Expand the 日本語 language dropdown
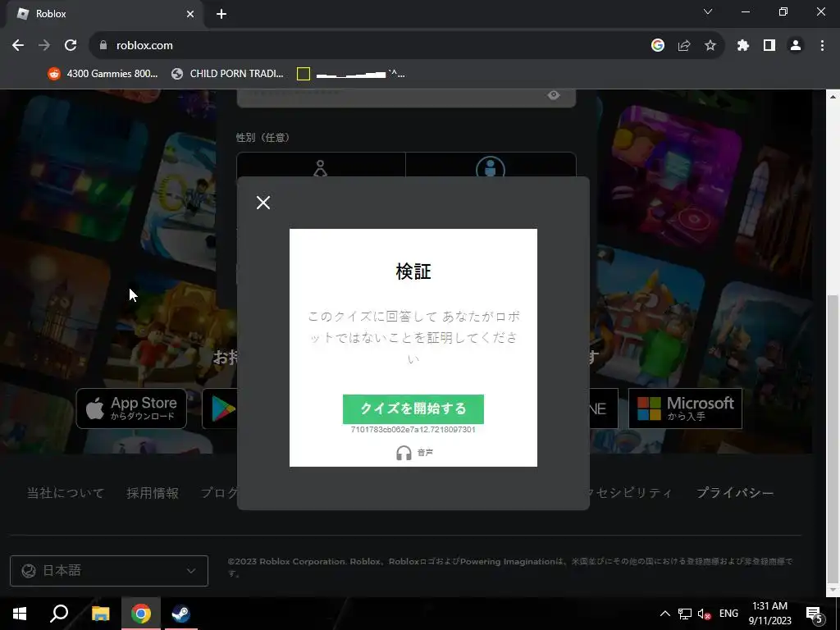The width and height of the screenshot is (840, 630). (x=109, y=571)
